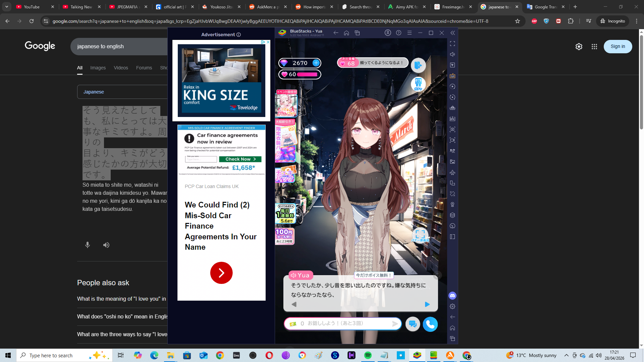Open BlueStacks volume control
This screenshot has height=362, width=644.
click(452, 54)
